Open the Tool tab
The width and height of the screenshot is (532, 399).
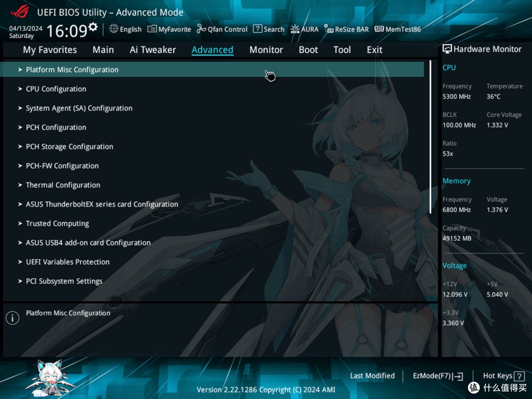342,50
